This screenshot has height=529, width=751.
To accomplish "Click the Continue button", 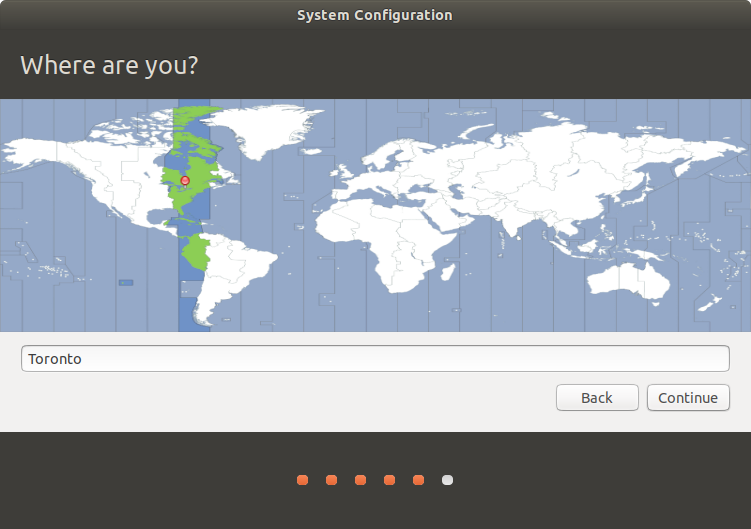I will tap(688, 398).
